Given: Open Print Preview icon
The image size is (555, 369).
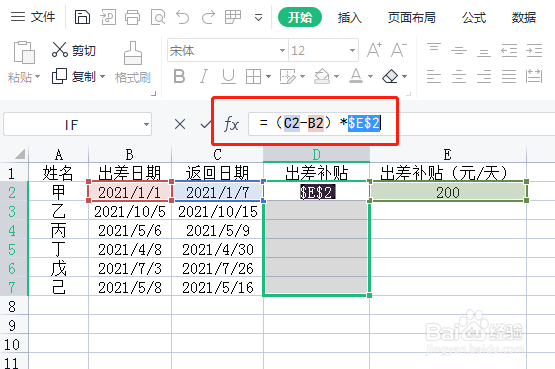Looking at the screenshot, I should 158,17.
